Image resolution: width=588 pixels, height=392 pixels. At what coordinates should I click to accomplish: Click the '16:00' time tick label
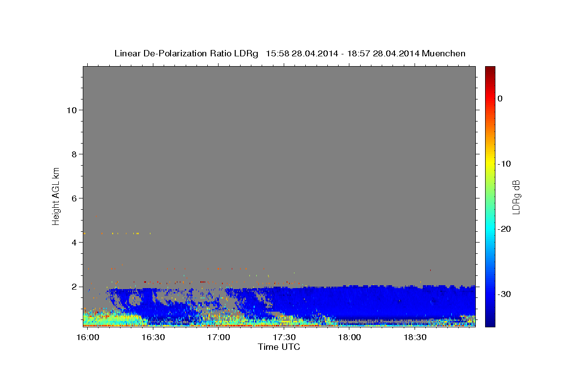[88, 338]
